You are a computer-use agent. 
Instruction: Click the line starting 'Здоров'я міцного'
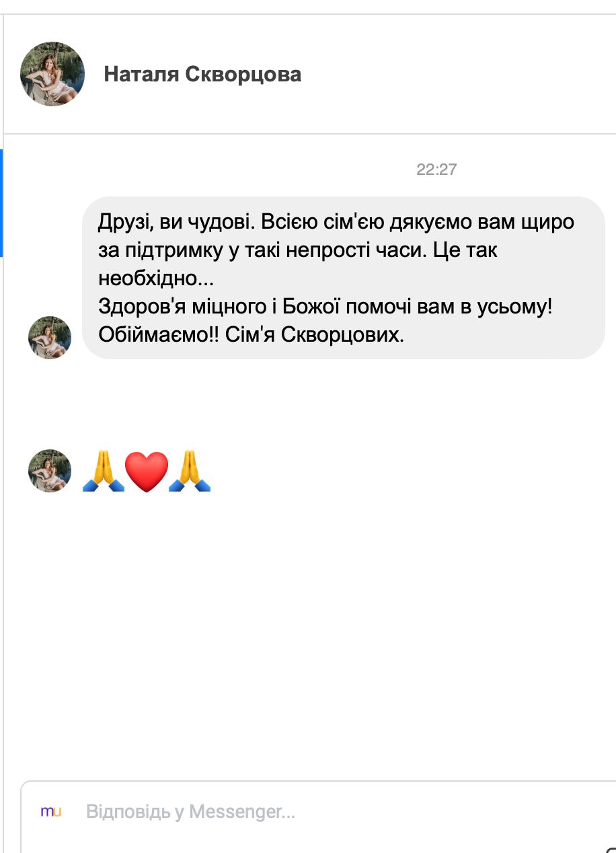point(325,306)
